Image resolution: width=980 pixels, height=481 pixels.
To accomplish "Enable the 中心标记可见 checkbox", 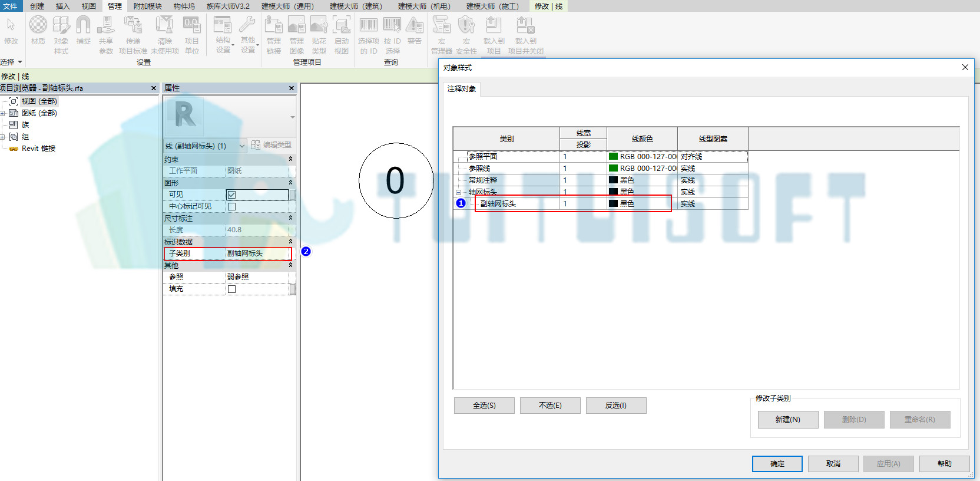I will coord(231,206).
